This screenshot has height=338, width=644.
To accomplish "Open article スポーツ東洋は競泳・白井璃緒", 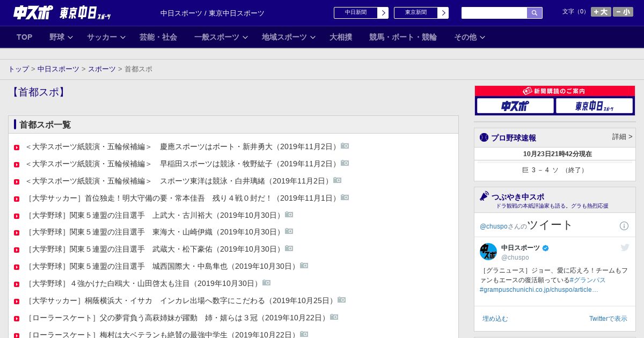I will click(x=179, y=181).
